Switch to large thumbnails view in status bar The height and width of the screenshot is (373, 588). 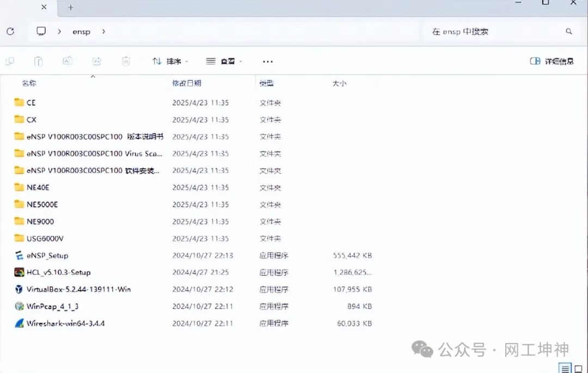579,369
